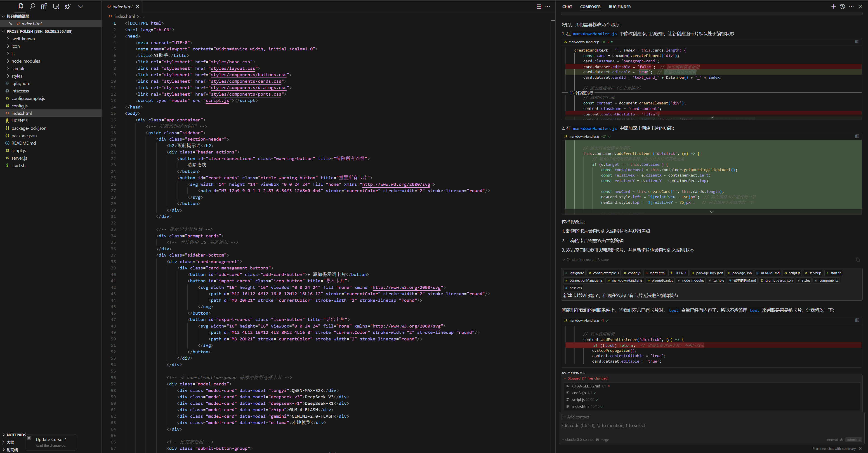
Task: Open the Search view icon
Action: pyautogui.click(x=32, y=6)
